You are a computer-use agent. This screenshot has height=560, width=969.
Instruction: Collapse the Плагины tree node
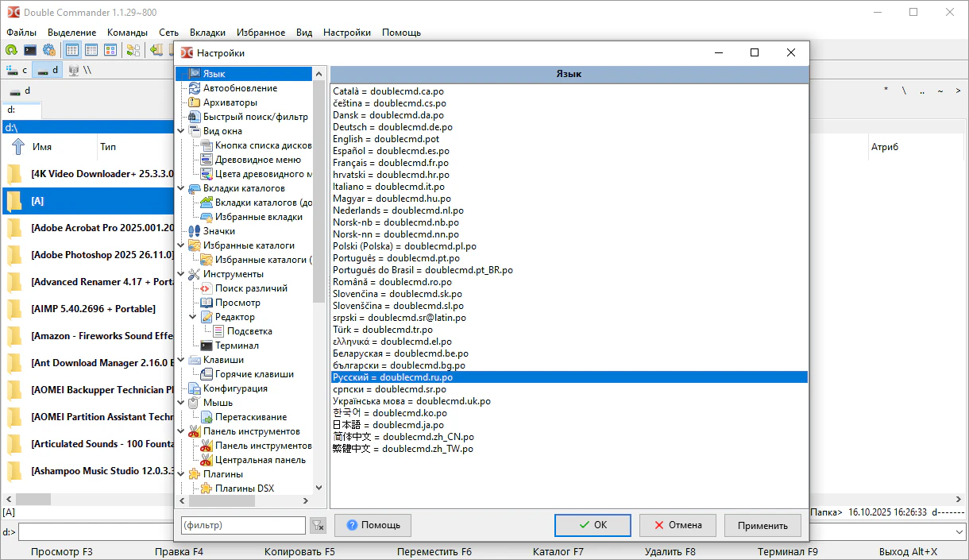click(181, 474)
